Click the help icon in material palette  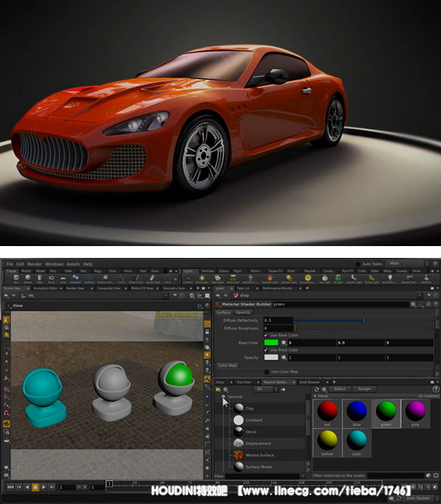click(435, 390)
